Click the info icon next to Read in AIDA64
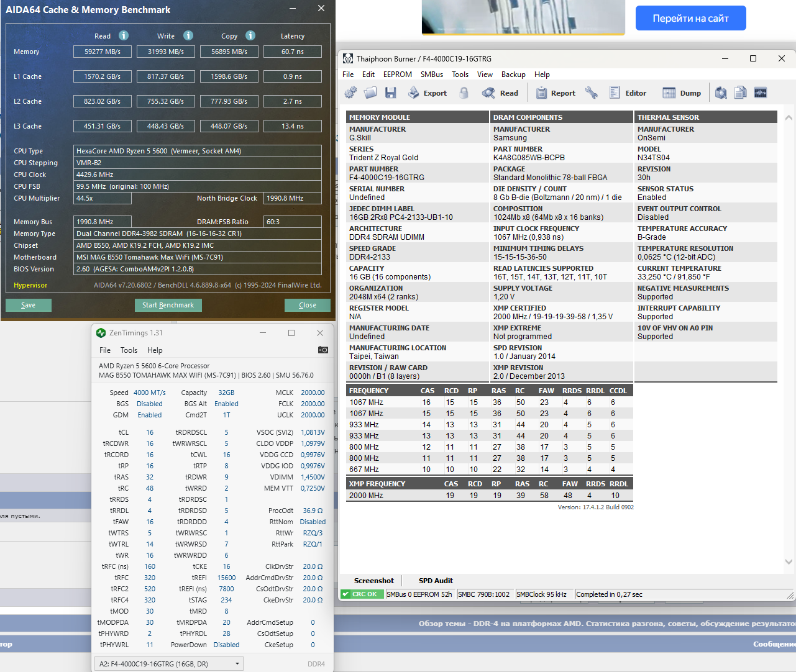The height and width of the screenshot is (672, 796). point(124,35)
